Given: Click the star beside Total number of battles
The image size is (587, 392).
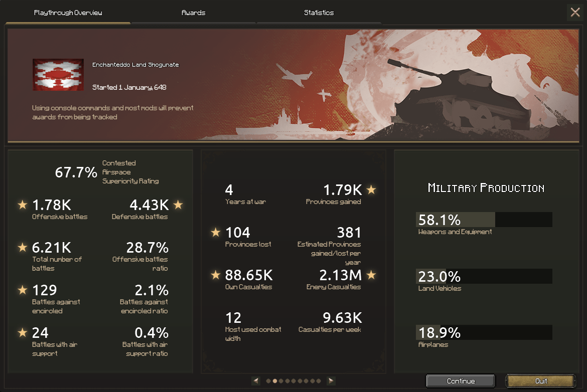Looking at the screenshot, I should pos(23,247).
